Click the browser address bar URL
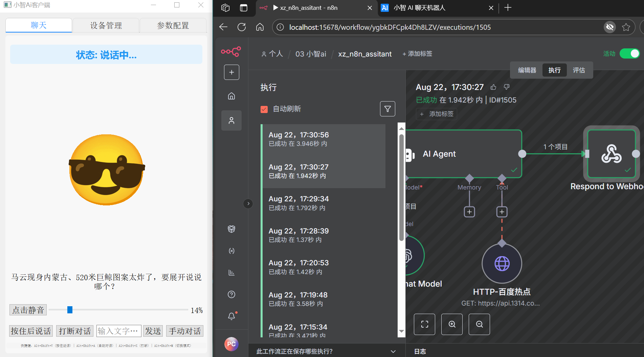This screenshot has width=644, height=357. click(390, 27)
